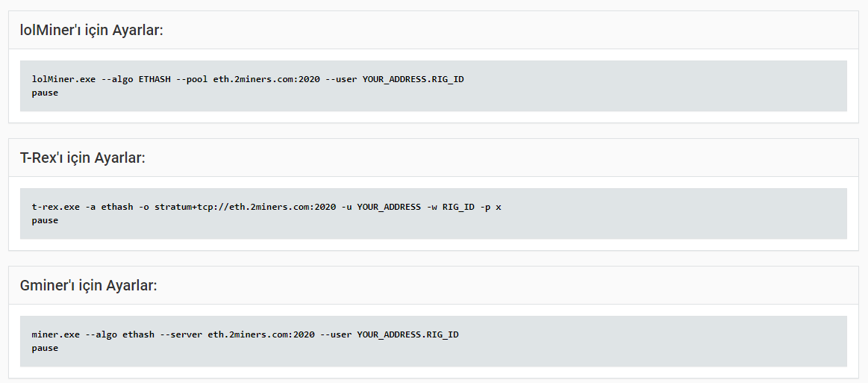This screenshot has width=868, height=383.
Task: Click the t-rex.exe command line text
Action: 266,207
